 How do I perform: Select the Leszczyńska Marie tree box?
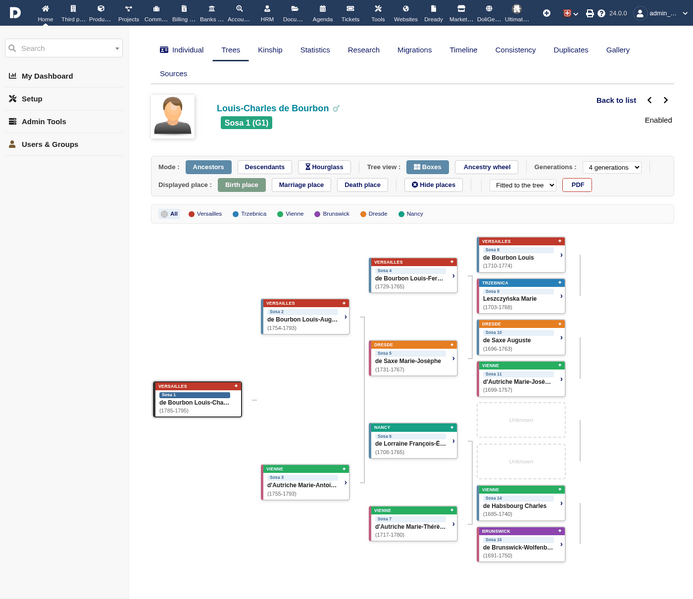(x=521, y=296)
